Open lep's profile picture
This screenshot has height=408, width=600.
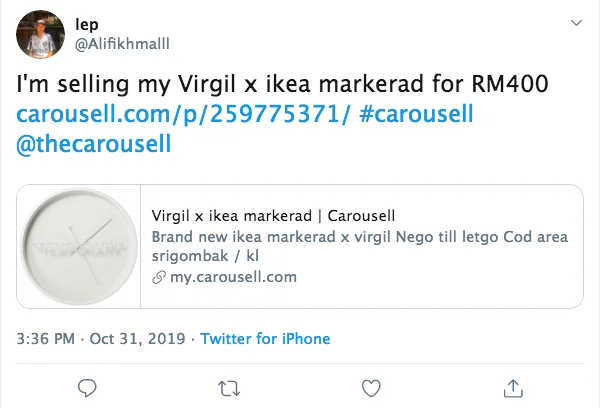click(x=40, y=34)
